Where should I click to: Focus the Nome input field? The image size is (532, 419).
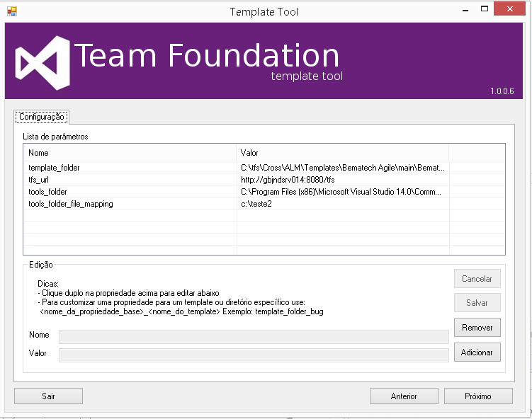(254, 337)
